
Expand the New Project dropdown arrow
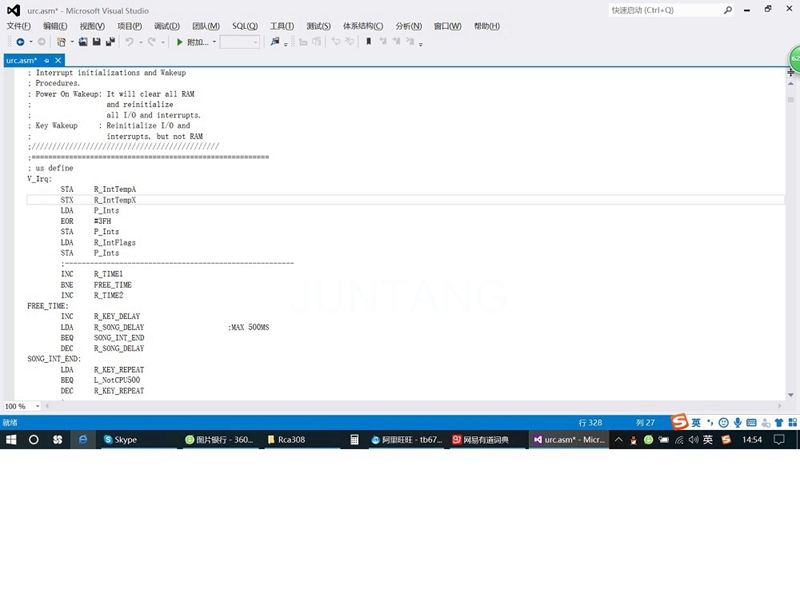pyautogui.click(x=72, y=42)
